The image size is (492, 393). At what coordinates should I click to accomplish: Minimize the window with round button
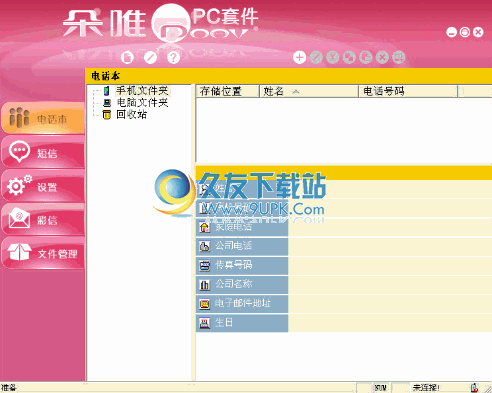452,32
